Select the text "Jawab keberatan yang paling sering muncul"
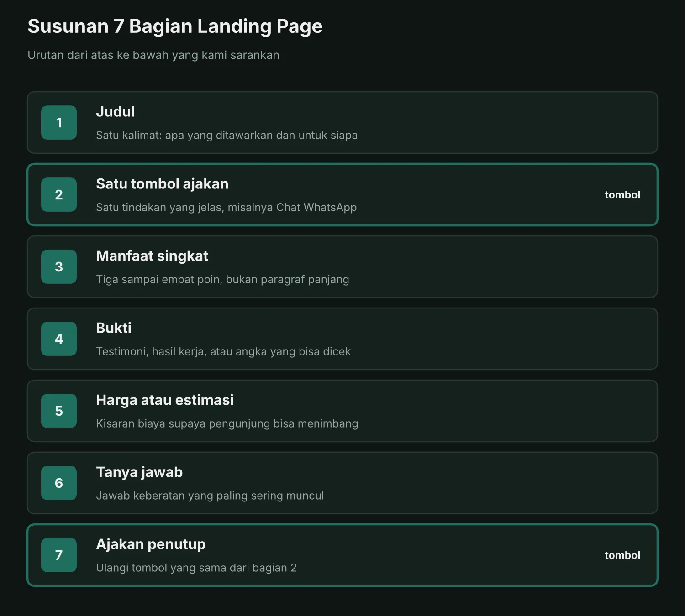Screen dimensions: 685x616 (x=210, y=496)
